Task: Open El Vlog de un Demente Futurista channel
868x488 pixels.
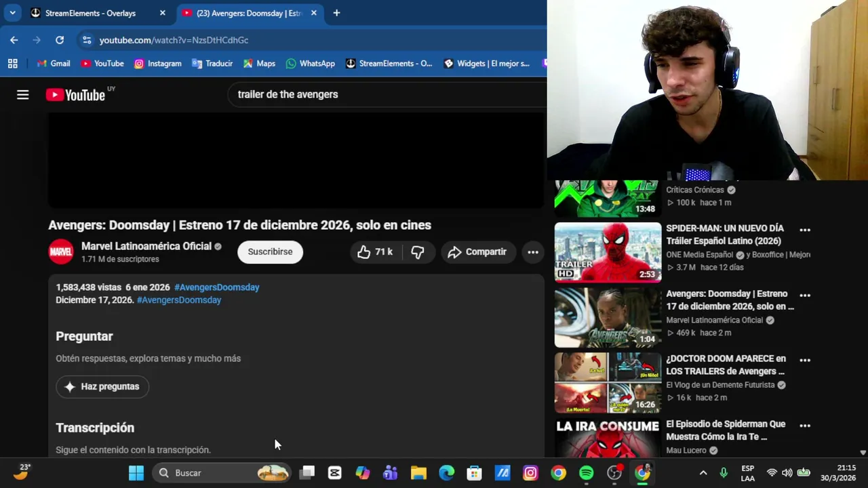Action: 720,385
